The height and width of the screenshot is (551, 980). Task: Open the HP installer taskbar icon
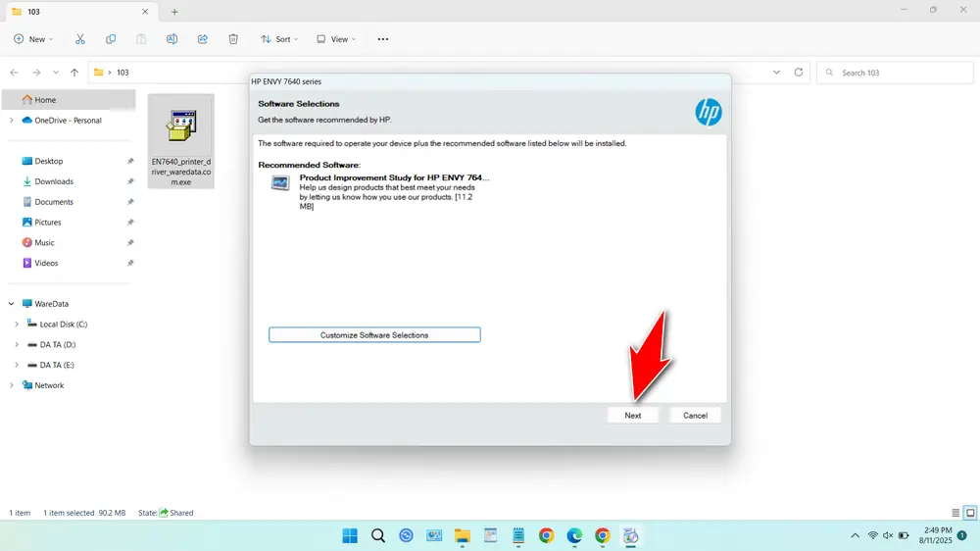click(630, 536)
